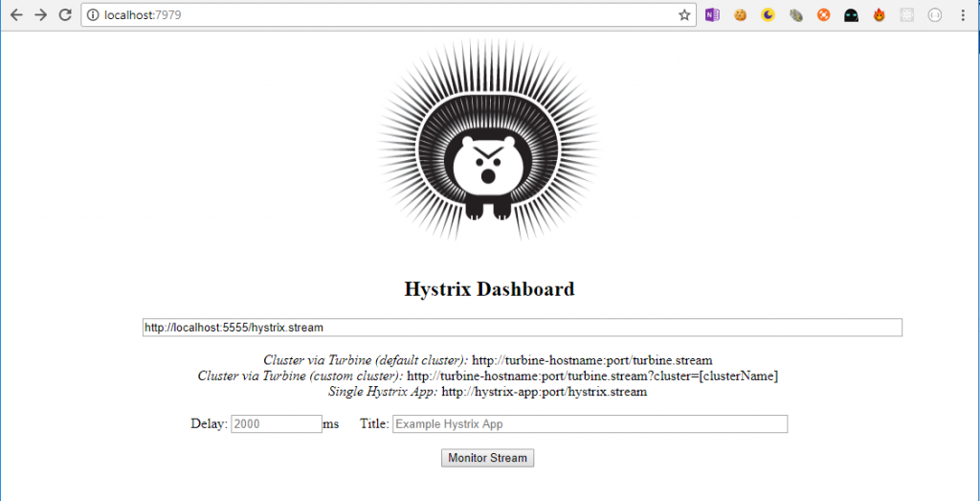Viewport: 980px width, 501px height.
Task: Click the Delay input field
Action: [277, 424]
